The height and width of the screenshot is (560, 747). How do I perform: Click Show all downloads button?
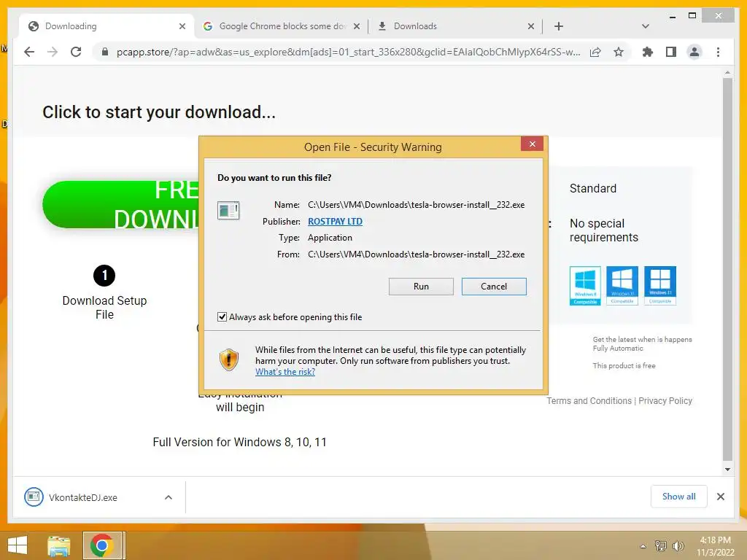point(679,497)
